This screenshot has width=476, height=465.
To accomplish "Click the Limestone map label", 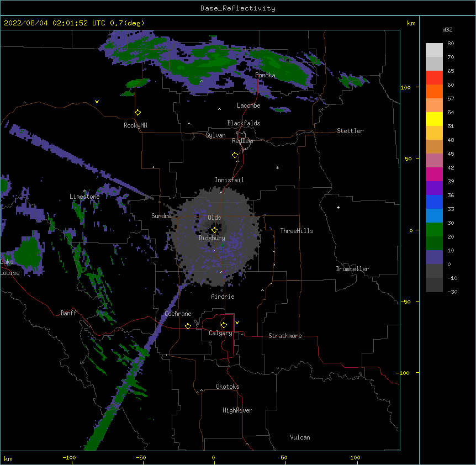I will [x=84, y=197].
